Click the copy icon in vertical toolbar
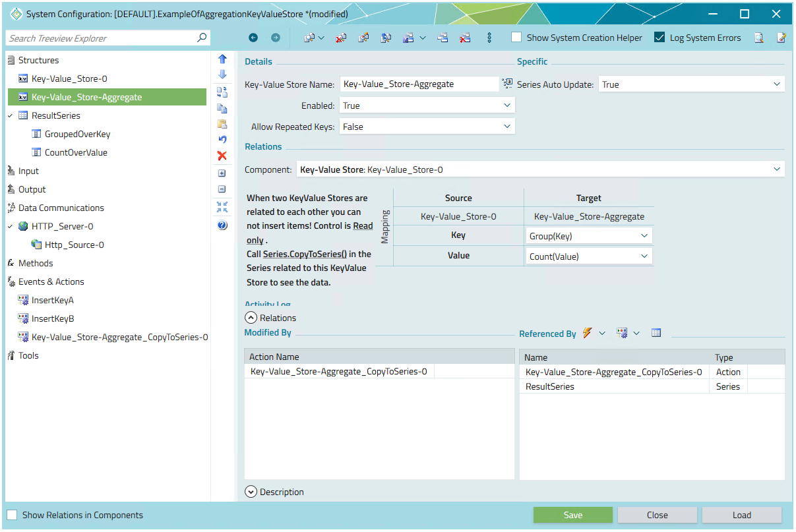Screen dimensions: 796x532 [222, 108]
